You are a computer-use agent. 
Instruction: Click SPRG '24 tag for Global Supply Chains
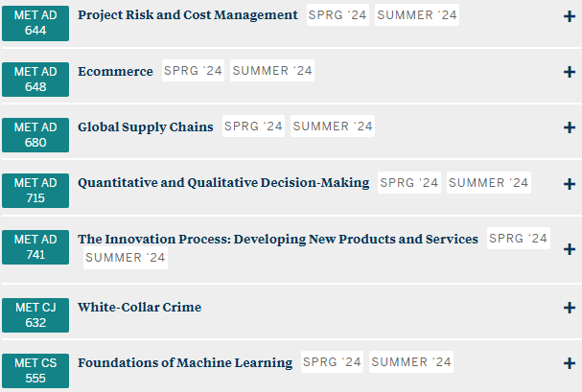[253, 127]
